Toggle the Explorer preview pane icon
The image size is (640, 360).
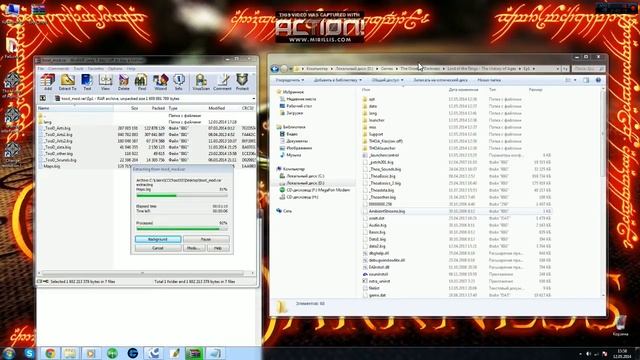(x=586, y=80)
